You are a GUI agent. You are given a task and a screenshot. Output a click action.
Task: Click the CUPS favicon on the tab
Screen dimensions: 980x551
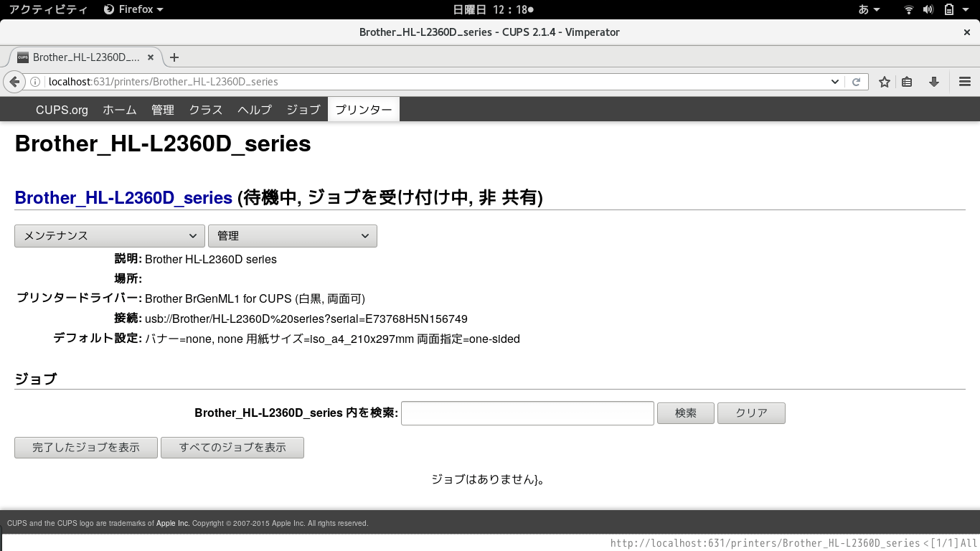(23, 57)
